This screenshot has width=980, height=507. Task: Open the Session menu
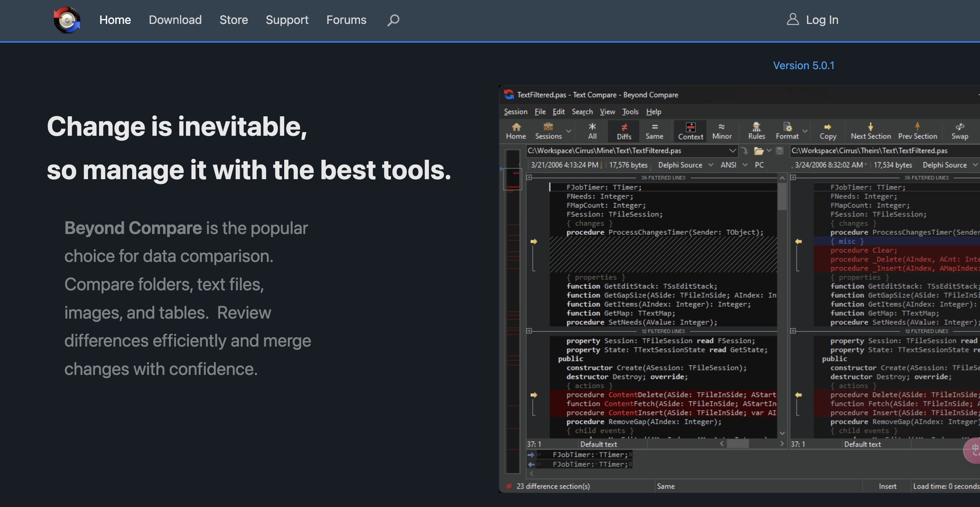click(515, 111)
